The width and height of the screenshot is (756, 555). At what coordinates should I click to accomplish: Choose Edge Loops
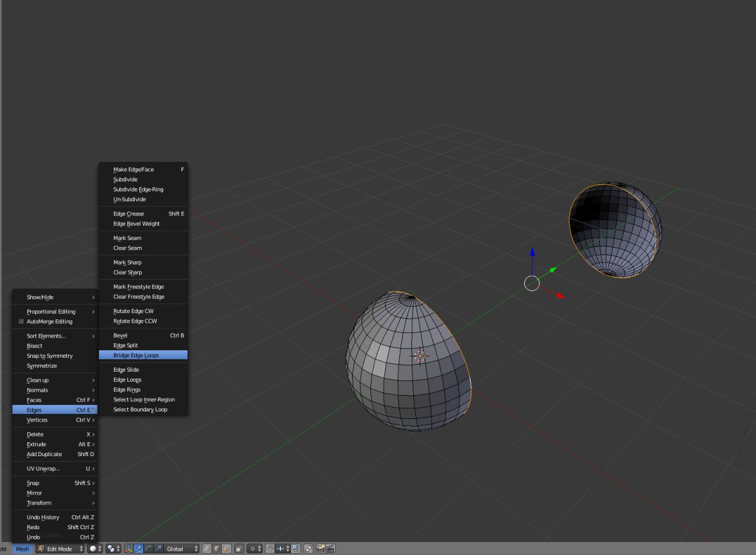tap(143, 380)
